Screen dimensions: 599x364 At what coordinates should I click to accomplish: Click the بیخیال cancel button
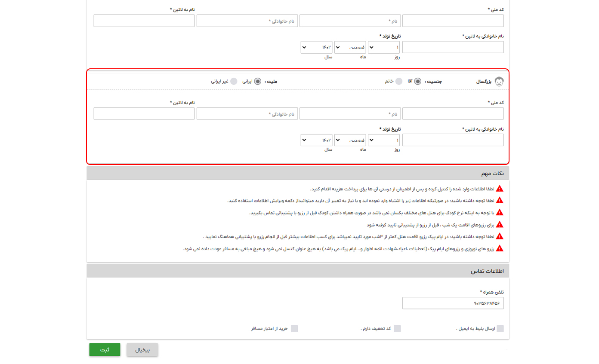point(142,349)
